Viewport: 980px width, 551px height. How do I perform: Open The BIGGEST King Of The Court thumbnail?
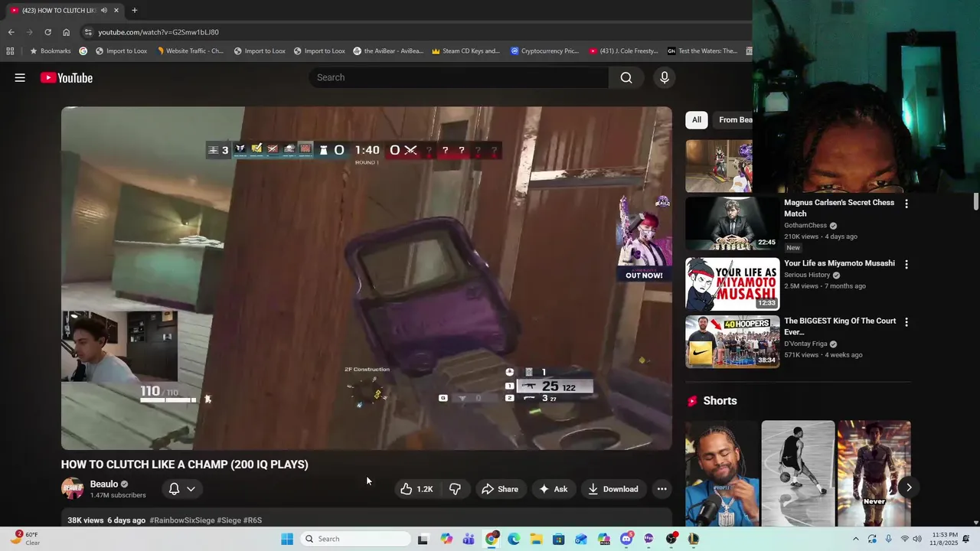(x=732, y=341)
